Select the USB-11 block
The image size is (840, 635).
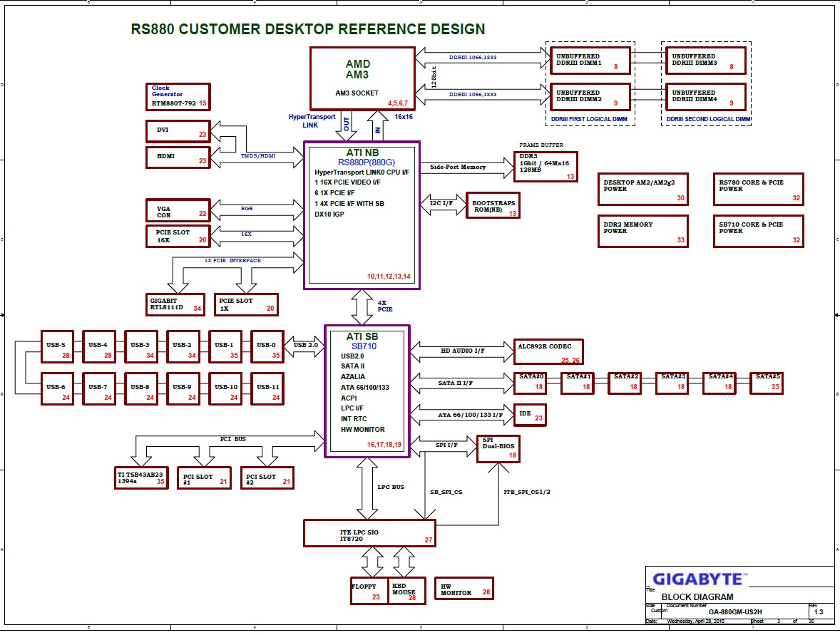point(267,388)
